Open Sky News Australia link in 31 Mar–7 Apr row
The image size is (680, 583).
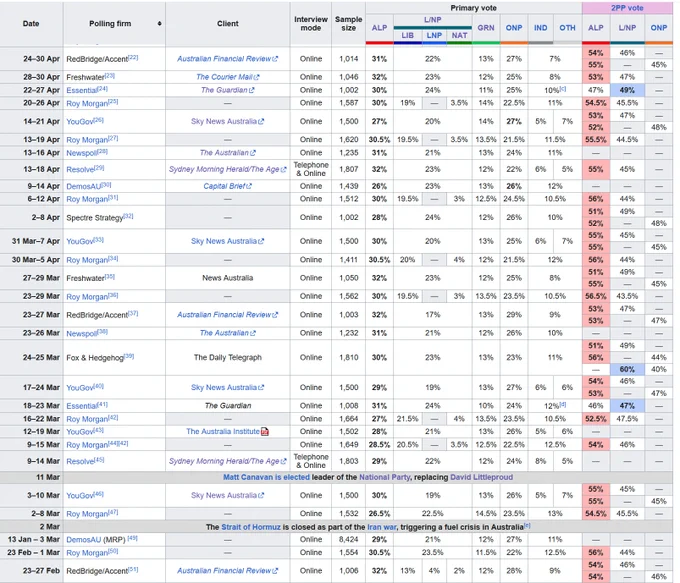click(x=224, y=241)
